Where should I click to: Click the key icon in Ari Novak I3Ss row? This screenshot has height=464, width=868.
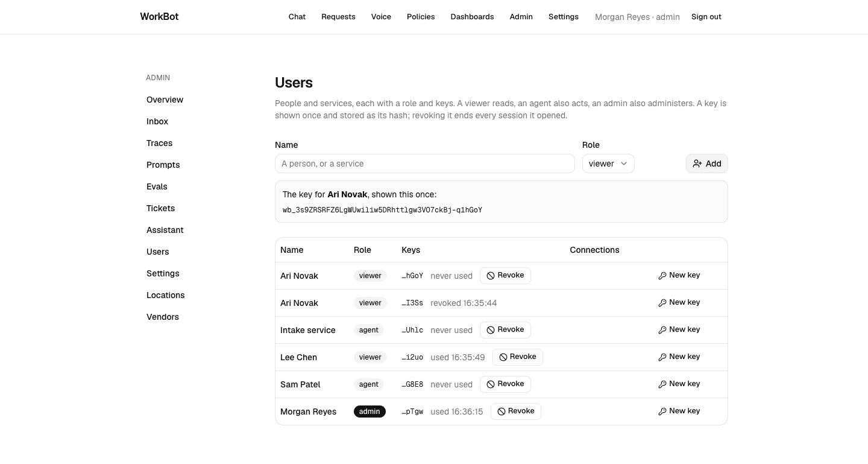(x=662, y=303)
